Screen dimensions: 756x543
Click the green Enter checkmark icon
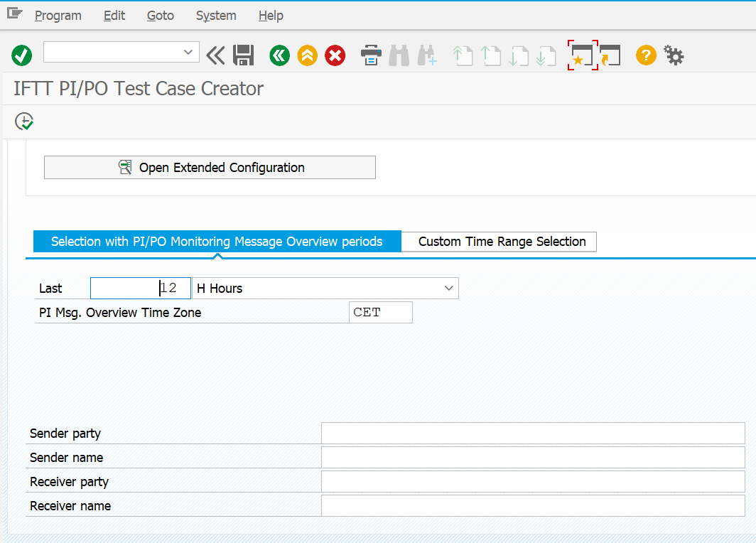(22, 55)
